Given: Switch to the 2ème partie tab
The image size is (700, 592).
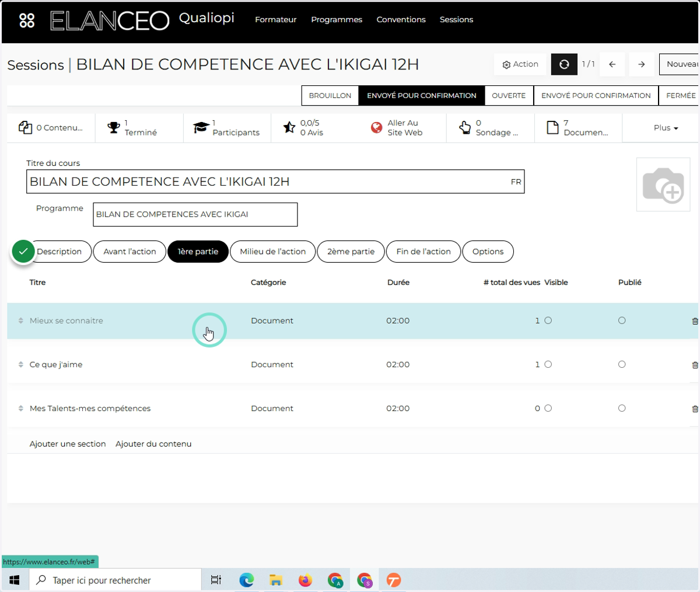Looking at the screenshot, I should coord(351,252).
